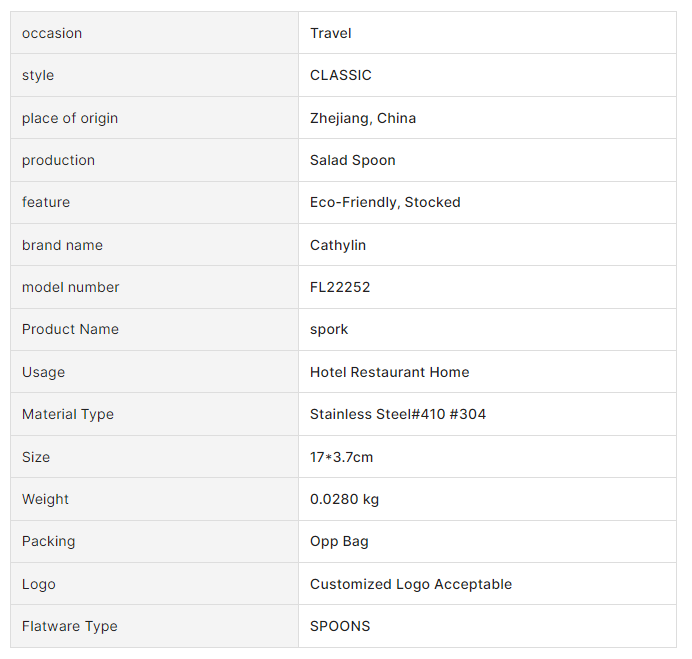
Task: Click the size value '17*3.7cm'
Action: [342, 457]
